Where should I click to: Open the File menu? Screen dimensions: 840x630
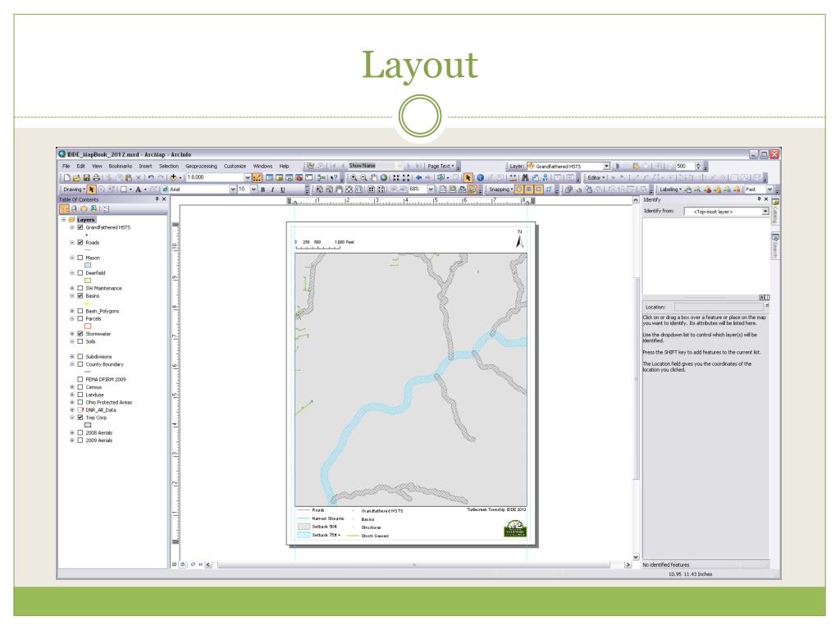66,166
